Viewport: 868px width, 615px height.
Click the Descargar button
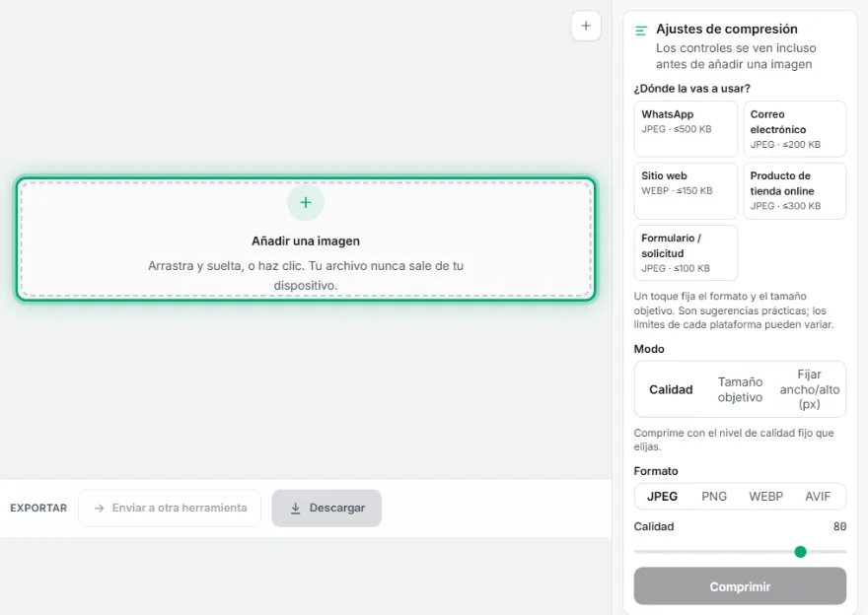pyautogui.click(x=326, y=508)
